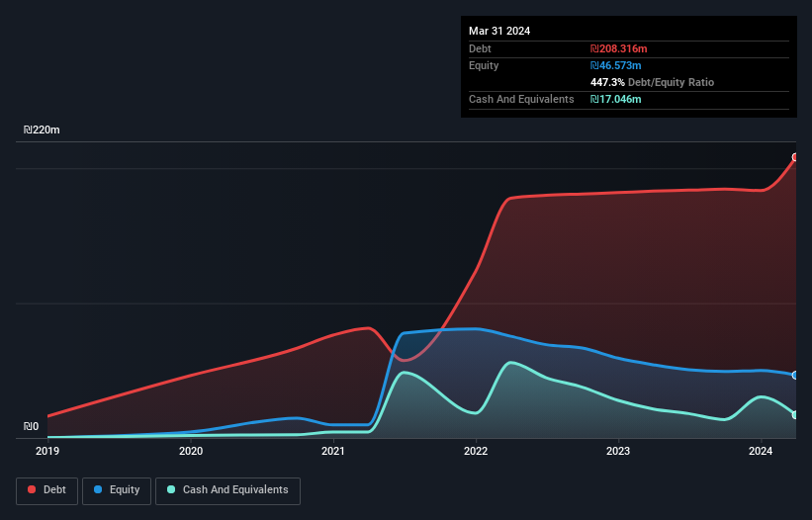Click the 2020 x-axis label
The image size is (812, 520).
[x=191, y=451]
